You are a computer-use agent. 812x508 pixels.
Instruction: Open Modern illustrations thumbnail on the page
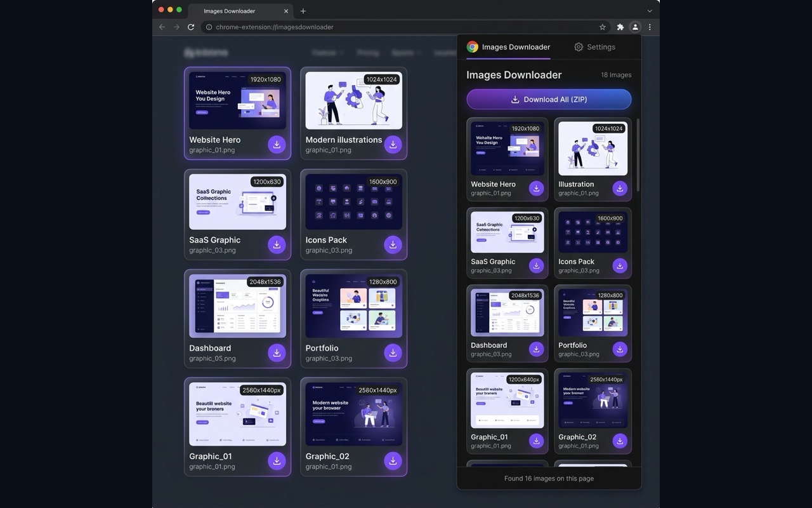[x=354, y=100]
